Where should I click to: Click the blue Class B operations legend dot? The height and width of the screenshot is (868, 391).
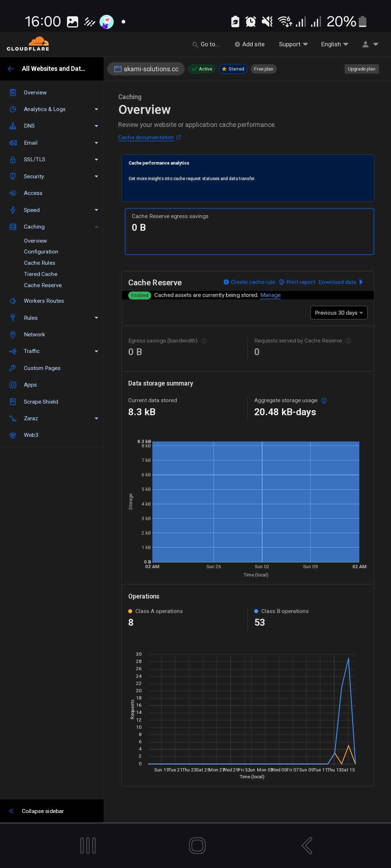click(x=256, y=611)
